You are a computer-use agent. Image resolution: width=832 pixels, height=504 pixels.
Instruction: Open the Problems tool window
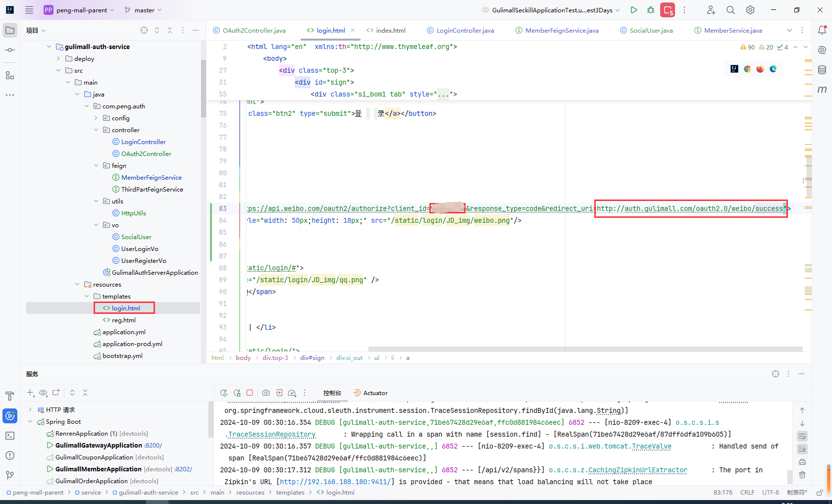click(x=10, y=455)
